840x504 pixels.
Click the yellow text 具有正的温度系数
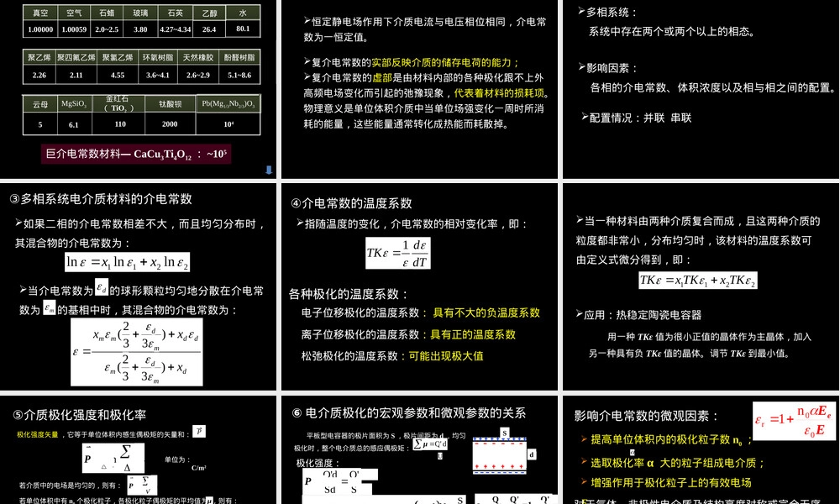click(x=472, y=335)
